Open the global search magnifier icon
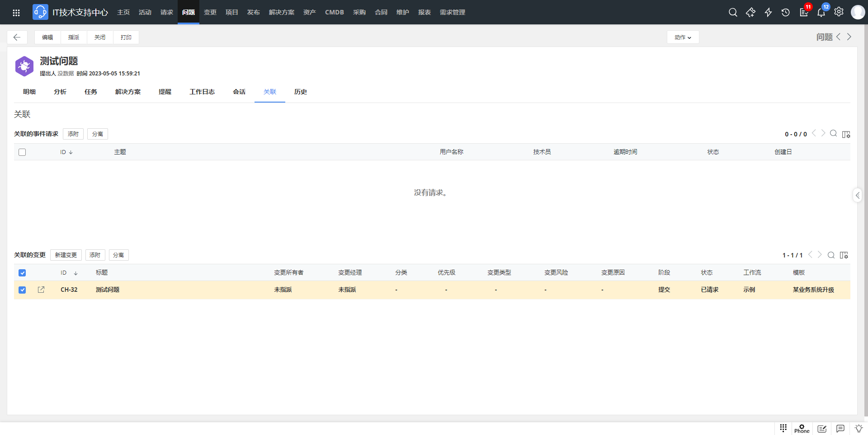 coord(733,12)
